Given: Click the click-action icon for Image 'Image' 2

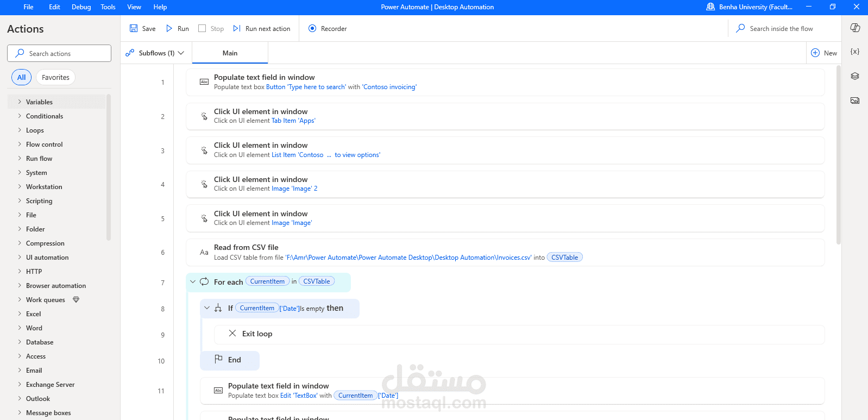Looking at the screenshot, I should point(204,184).
